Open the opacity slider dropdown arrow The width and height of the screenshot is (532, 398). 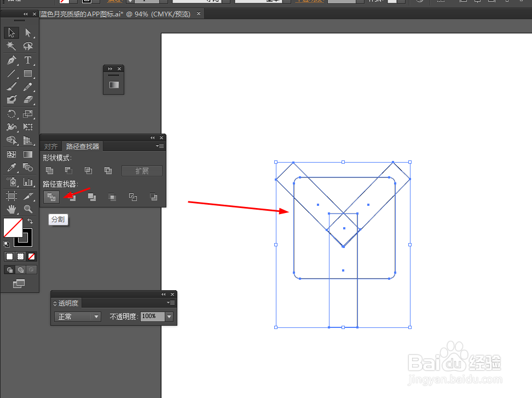169,316
